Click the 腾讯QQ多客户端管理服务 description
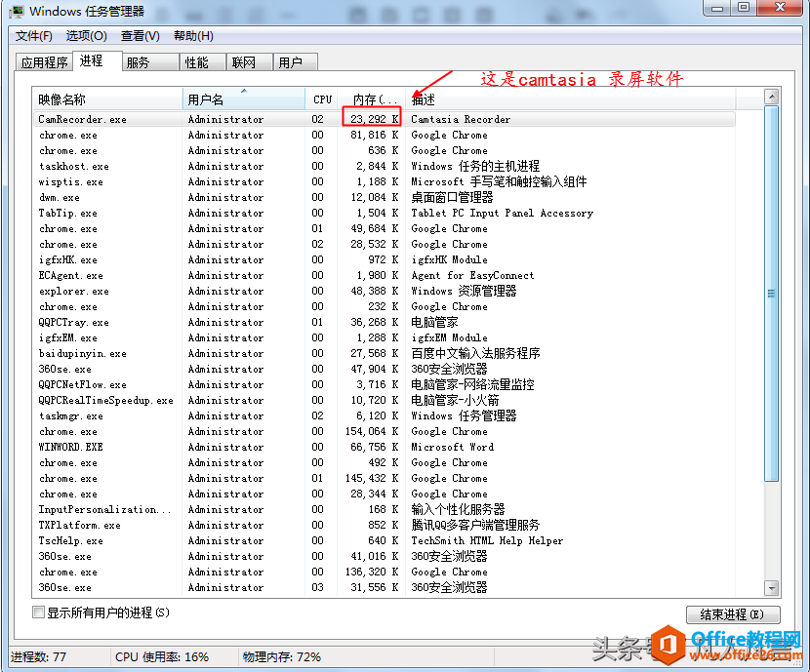Viewport: 810px width, 672px height. click(x=475, y=525)
